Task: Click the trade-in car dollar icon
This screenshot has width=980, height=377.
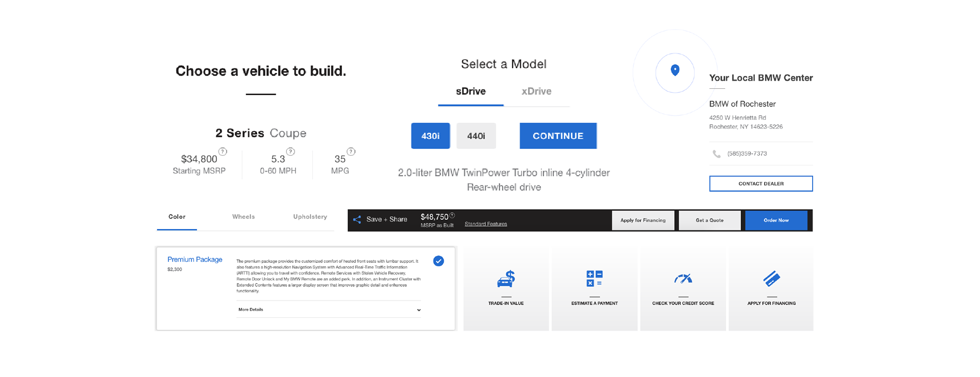Action: (506, 279)
